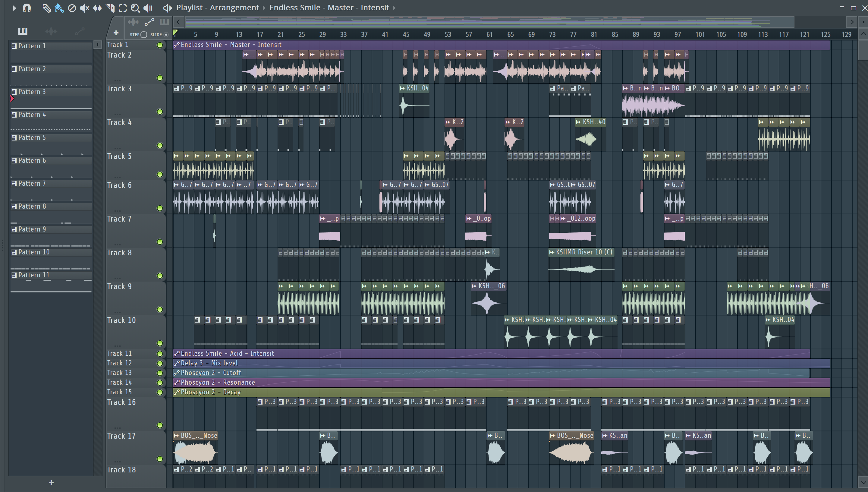Screen dimensions: 868x492
Task: Toggle automation clip focus icon
Action: 149,22
